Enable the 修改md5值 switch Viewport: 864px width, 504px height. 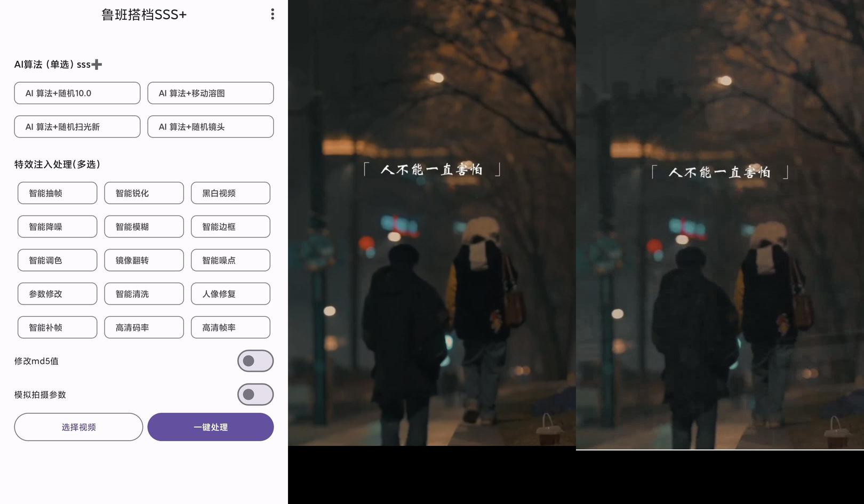255,361
